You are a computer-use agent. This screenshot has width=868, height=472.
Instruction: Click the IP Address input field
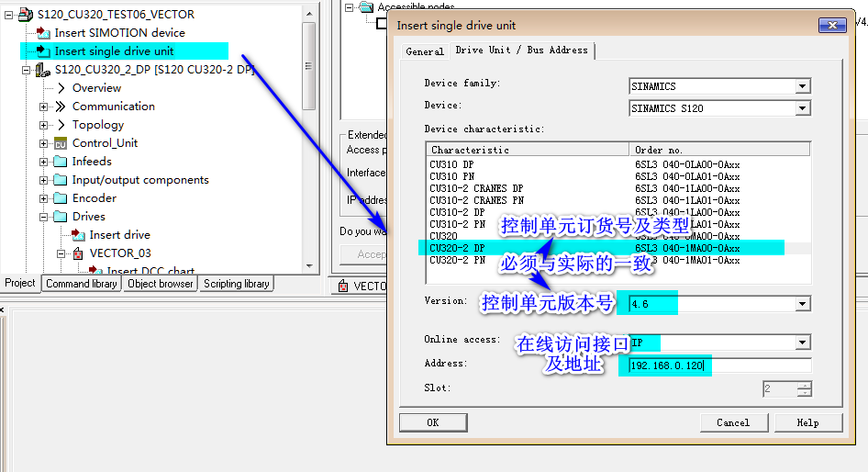[x=719, y=365]
